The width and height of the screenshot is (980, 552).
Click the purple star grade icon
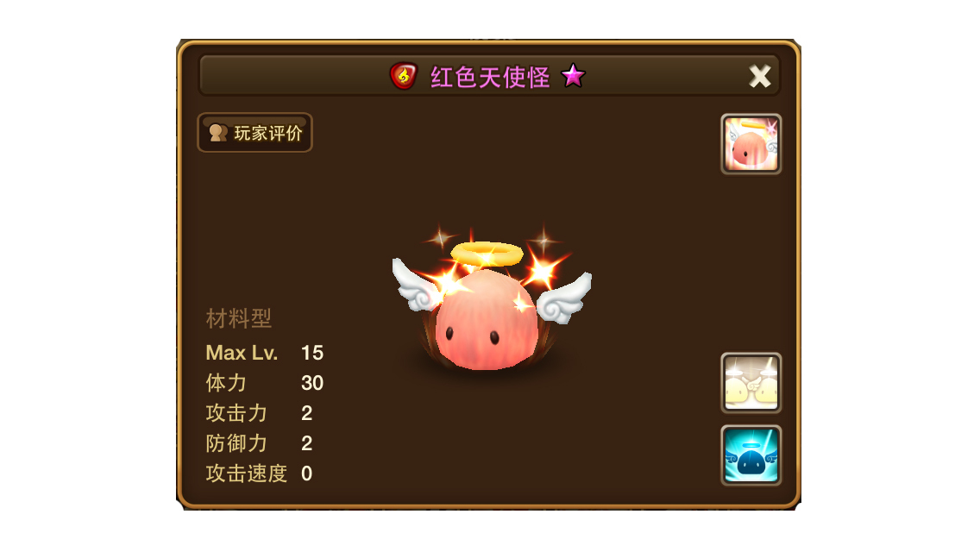click(573, 76)
